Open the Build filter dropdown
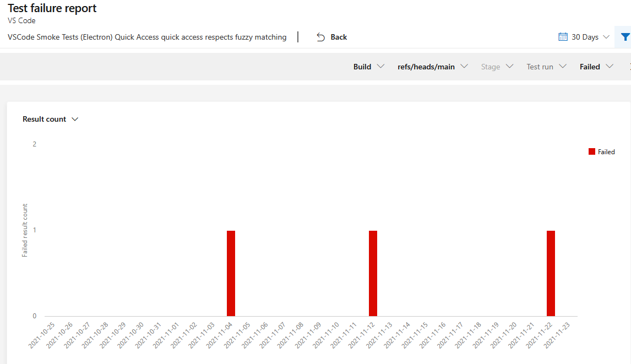 (x=369, y=67)
